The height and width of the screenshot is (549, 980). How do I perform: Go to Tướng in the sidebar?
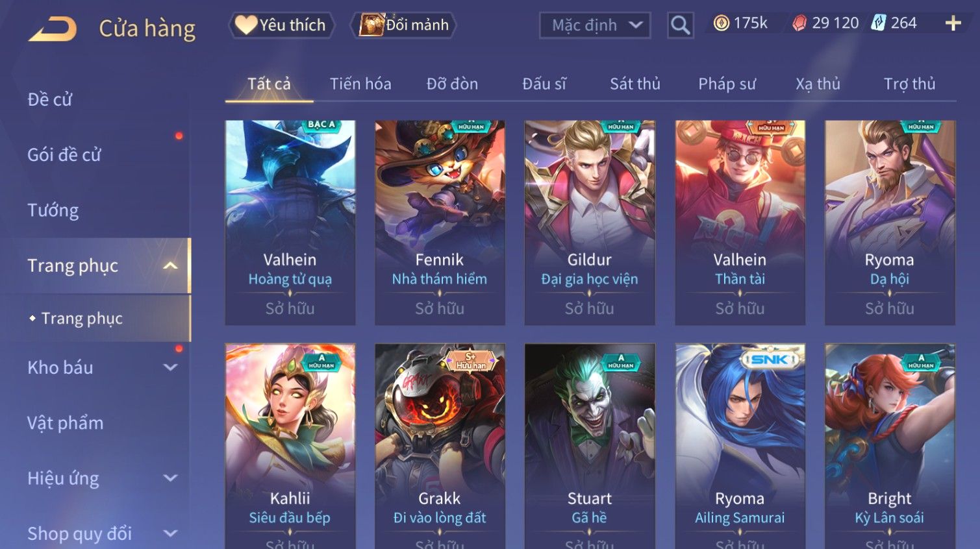pos(53,210)
